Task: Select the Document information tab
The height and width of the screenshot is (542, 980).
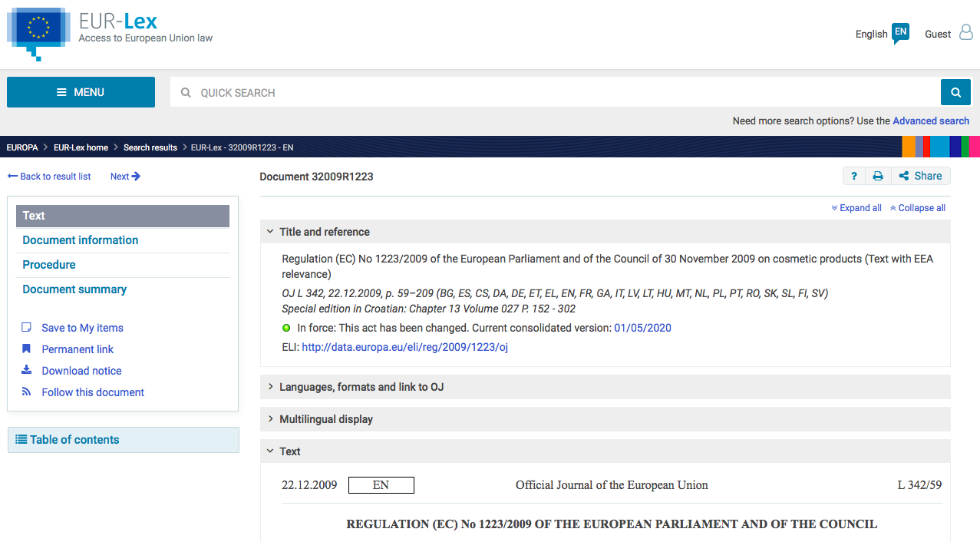Action: [81, 240]
